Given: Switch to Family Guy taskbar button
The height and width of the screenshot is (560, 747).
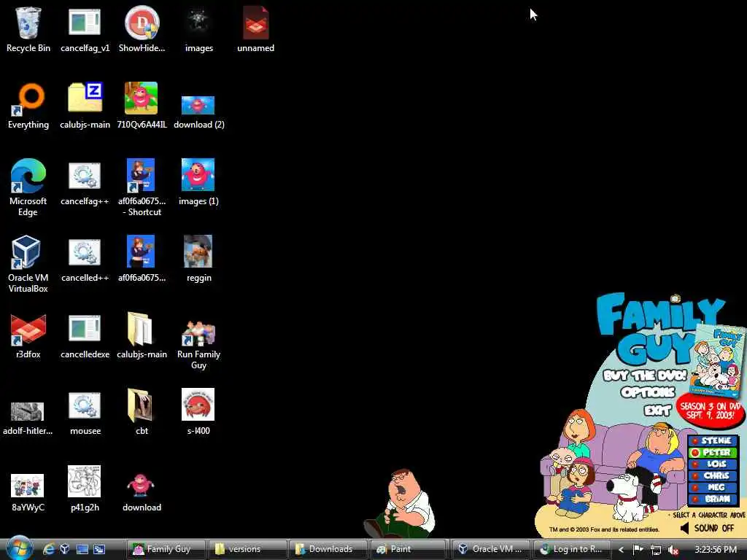Looking at the screenshot, I should (166, 549).
